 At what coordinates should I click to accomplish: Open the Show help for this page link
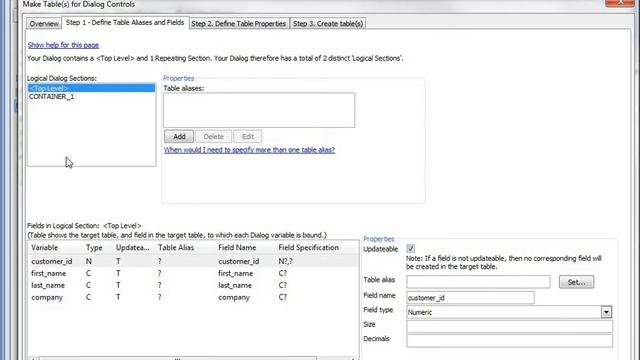tap(63, 45)
